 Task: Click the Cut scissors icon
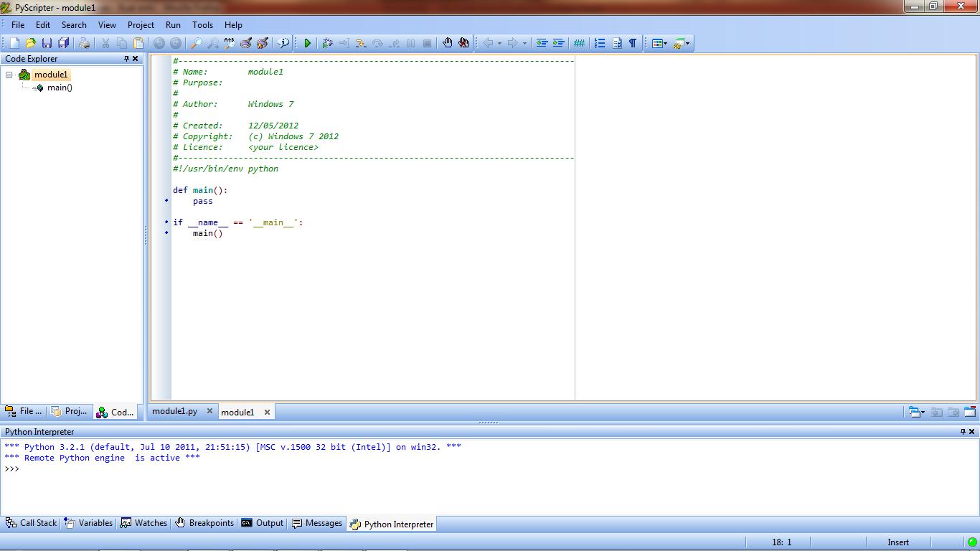105,43
